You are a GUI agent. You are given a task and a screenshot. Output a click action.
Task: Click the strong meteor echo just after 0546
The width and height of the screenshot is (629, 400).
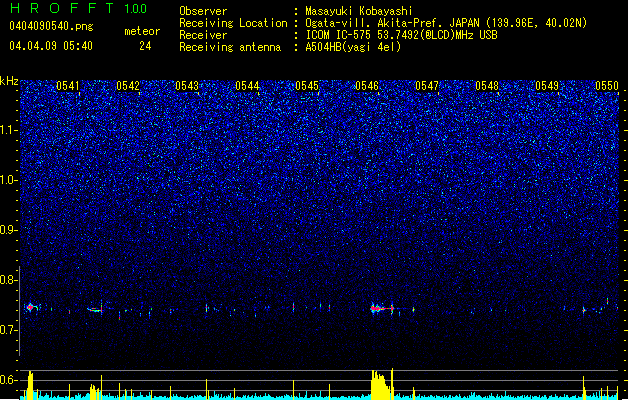(x=382, y=309)
